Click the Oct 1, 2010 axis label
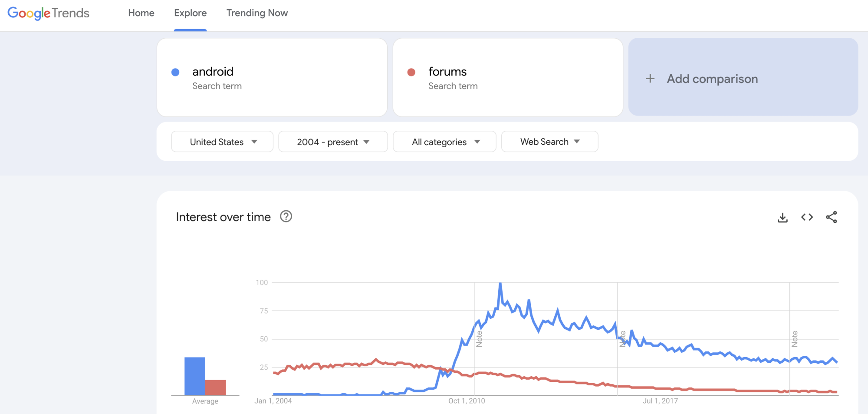The width and height of the screenshot is (868, 414). pyautogui.click(x=467, y=401)
